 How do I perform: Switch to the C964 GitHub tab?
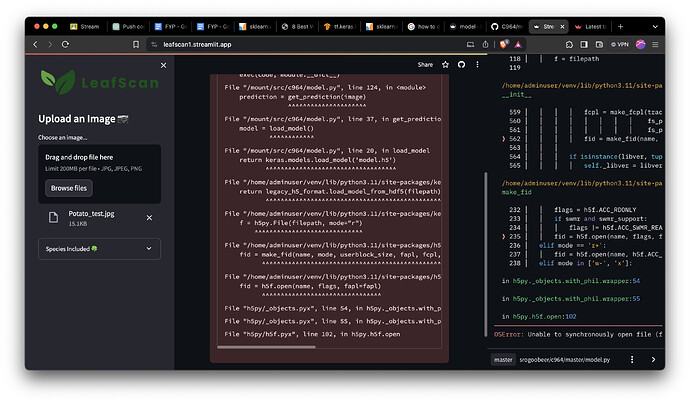(x=507, y=27)
